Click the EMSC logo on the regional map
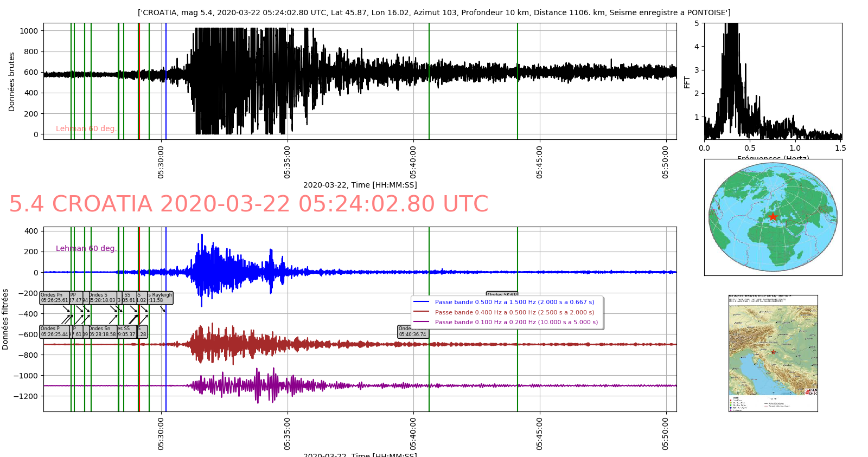The width and height of the screenshot is (868, 457). 811,391
